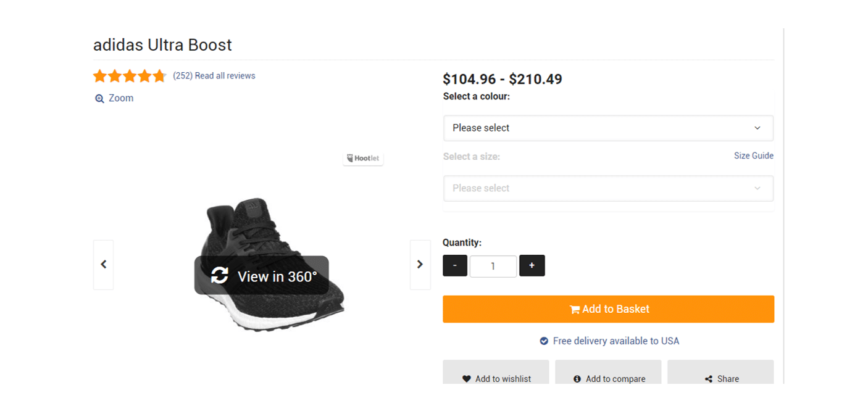
Task: Click the previous image arrow
Action: tap(104, 265)
